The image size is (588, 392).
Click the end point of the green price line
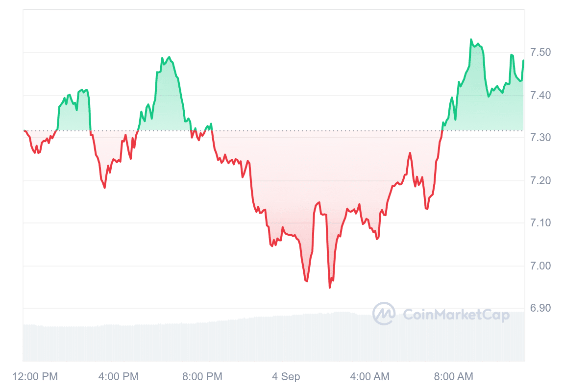pyautogui.click(x=523, y=60)
